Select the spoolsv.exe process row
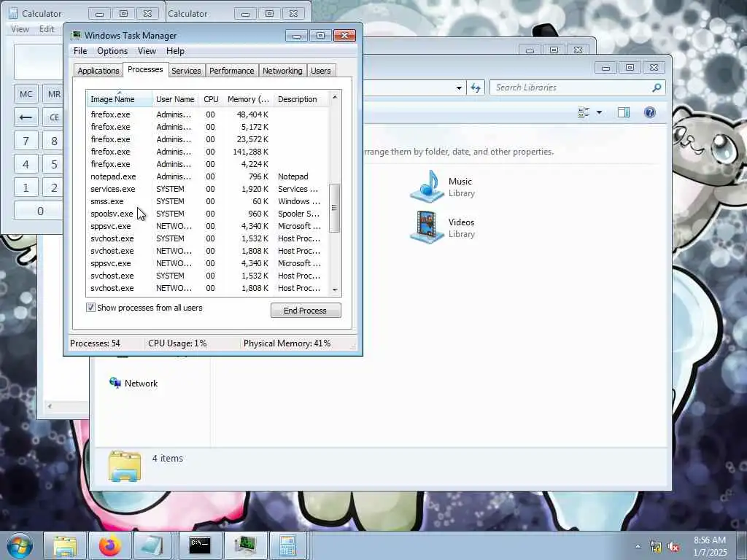Image resolution: width=747 pixels, height=560 pixels. pos(207,214)
